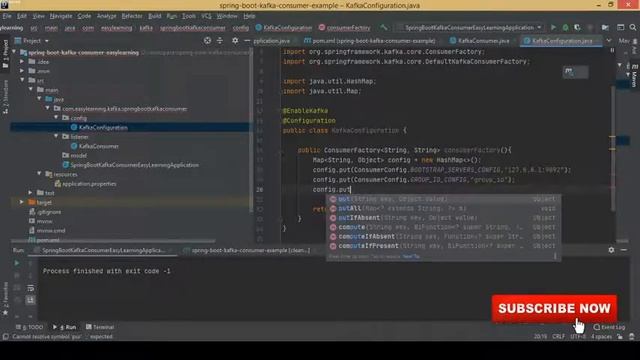Click the 4 spaces indent indicator in status bar
Image resolution: width=640 pixels, height=360 pixels.
point(601,337)
